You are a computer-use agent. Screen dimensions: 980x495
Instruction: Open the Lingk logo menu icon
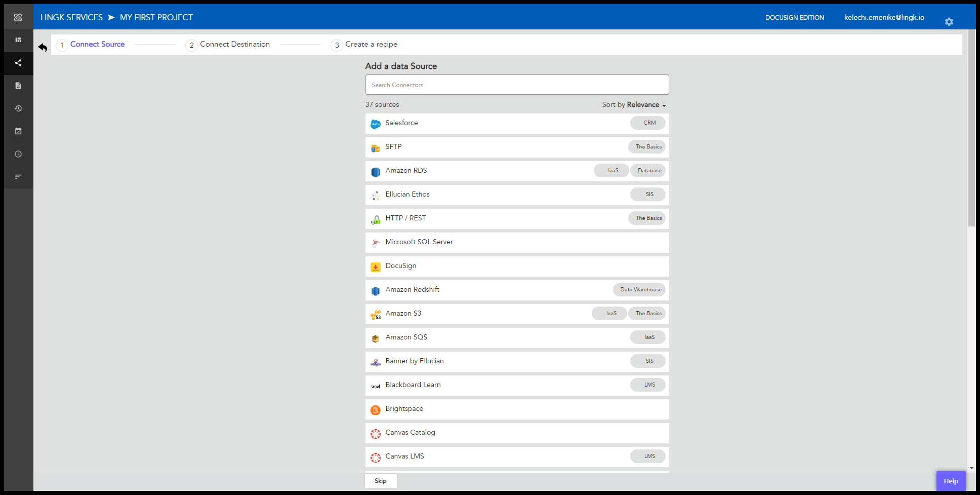point(18,17)
